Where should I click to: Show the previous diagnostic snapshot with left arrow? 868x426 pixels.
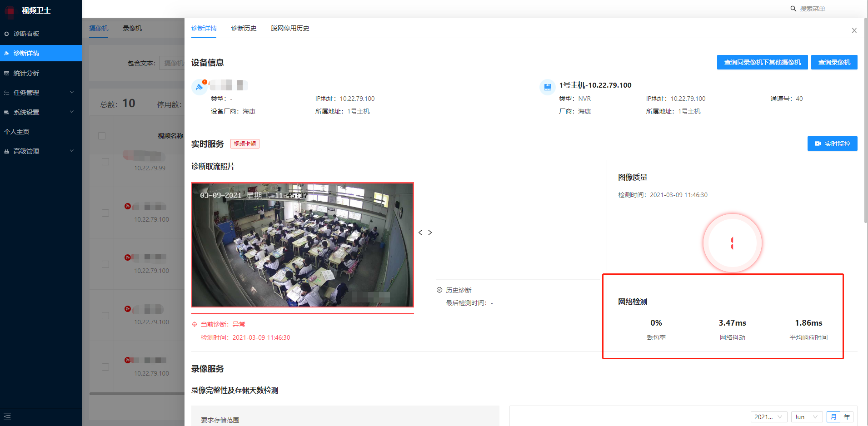(420, 233)
